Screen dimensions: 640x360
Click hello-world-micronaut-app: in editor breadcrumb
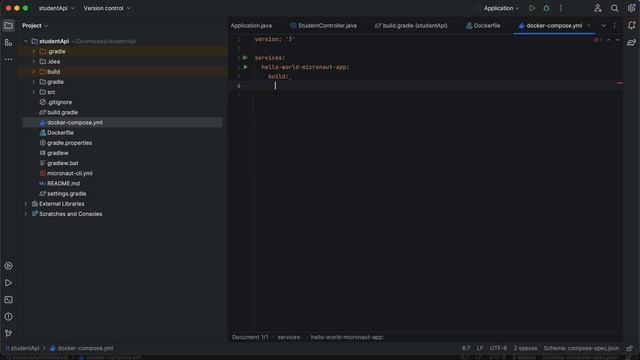347,337
